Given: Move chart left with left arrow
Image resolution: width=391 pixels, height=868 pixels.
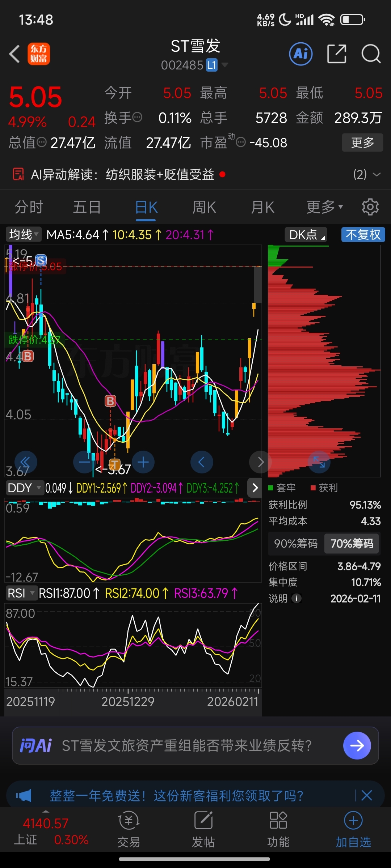Looking at the screenshot, I should coord(202,462).
